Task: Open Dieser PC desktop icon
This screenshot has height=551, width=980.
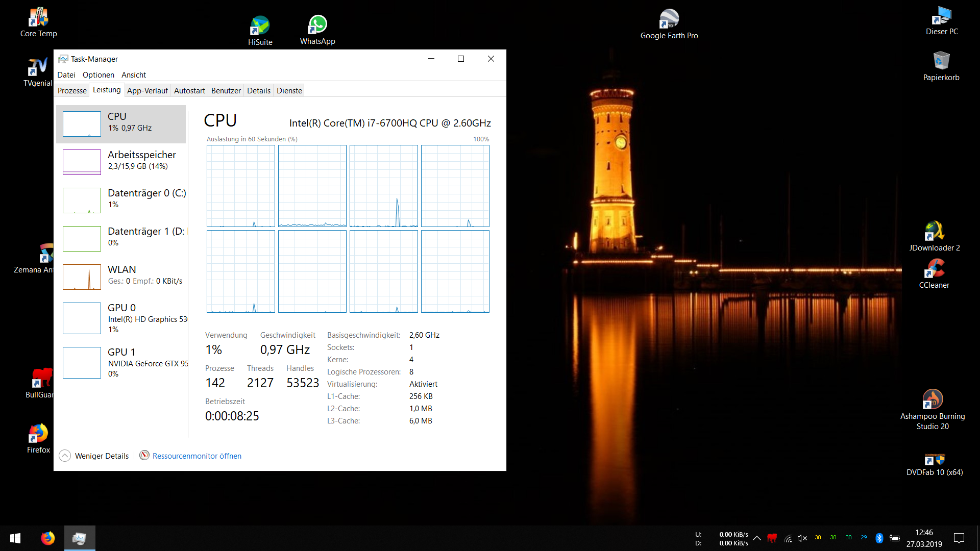Action: [942, 21]
